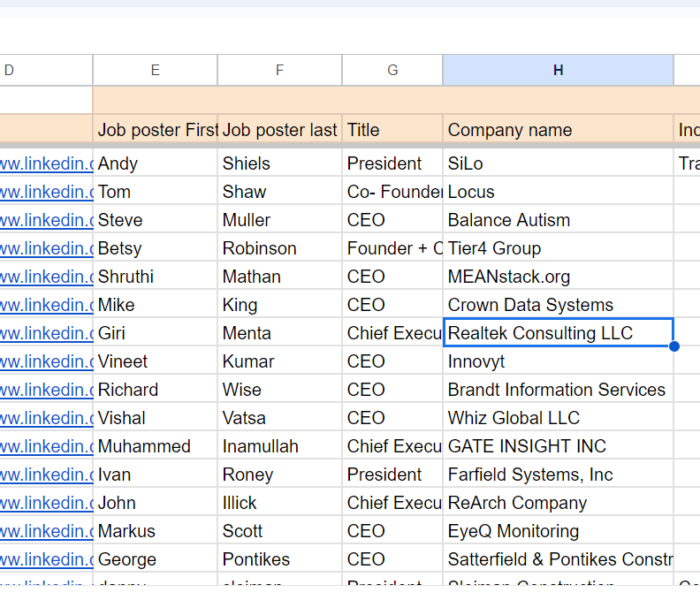This screenshot has width=700, height=600.
Task: Click the 'Job poster last' header cell
Action: 279,130
